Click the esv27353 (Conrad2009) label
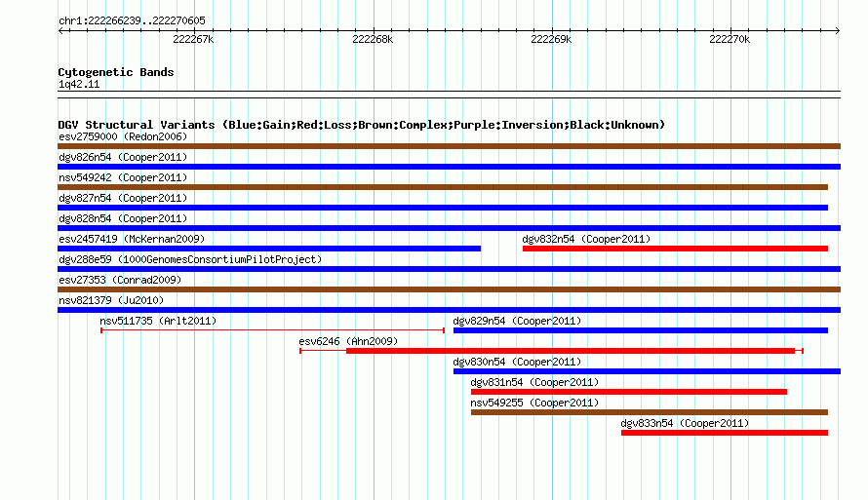Screen dimensions: 868x500 point(120,280)
